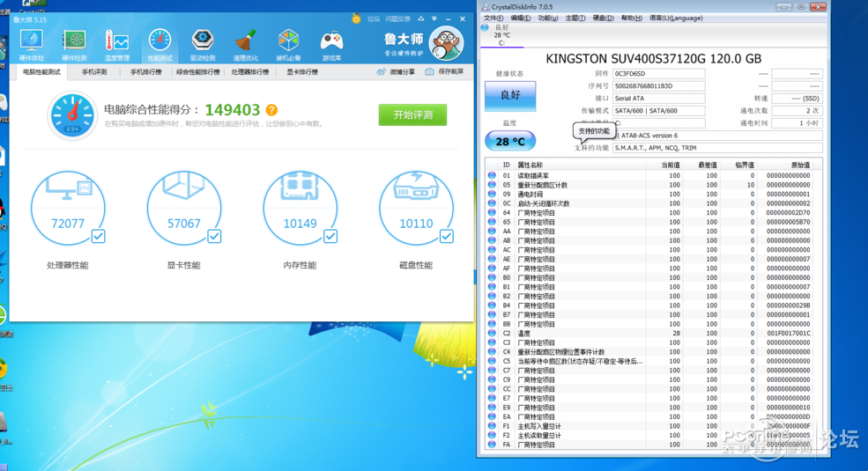Click the 微博分享 Weibo share icon
The image size is (868, 471).
click(x=381, y=72)
